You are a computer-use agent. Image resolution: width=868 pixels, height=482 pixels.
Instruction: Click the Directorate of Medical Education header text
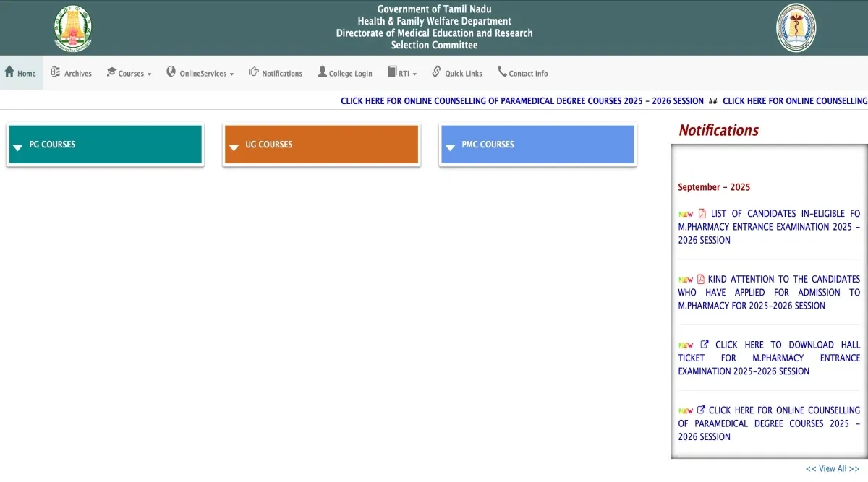[434, 33]
